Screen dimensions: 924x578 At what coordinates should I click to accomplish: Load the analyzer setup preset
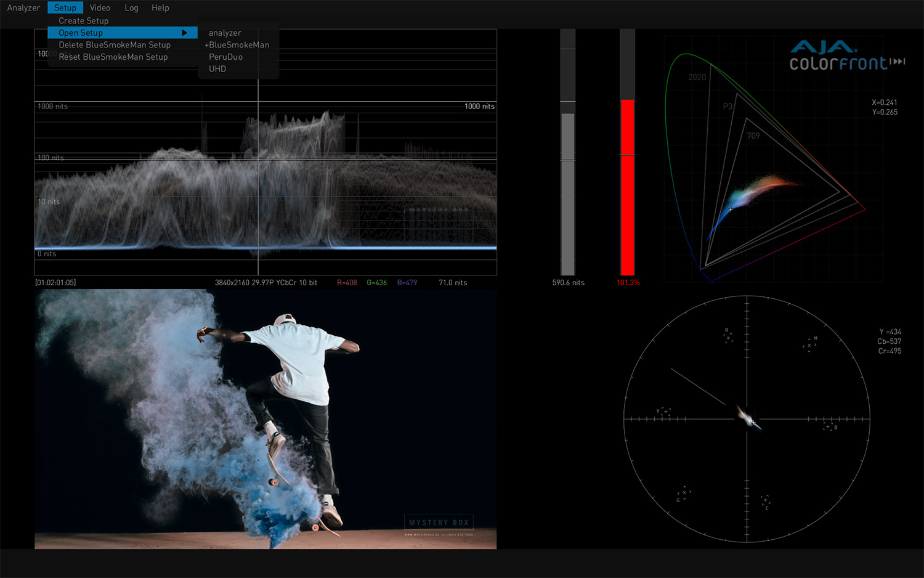(225, 33)
